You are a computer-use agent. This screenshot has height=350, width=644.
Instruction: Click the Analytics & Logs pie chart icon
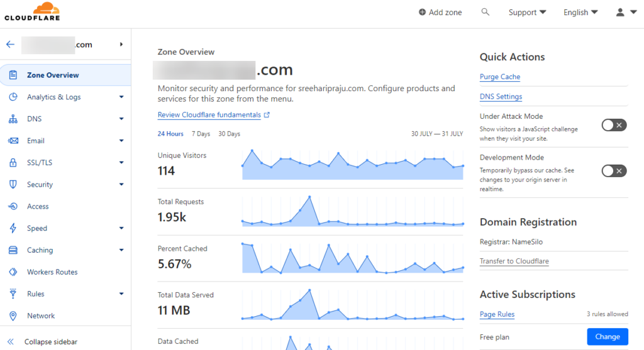13,97
